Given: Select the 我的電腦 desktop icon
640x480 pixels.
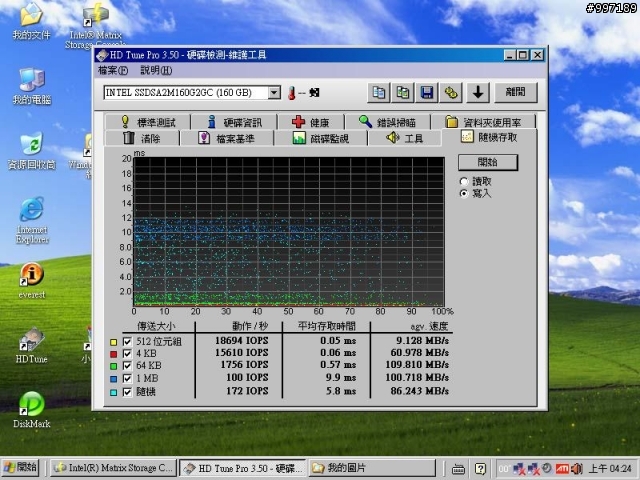Looking at the screenshot, I should [31, 87].
